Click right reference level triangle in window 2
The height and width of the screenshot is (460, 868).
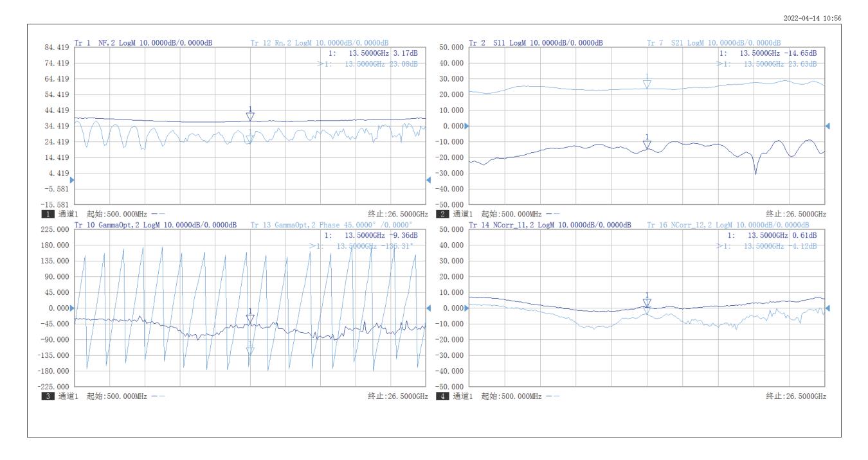coord(827,126)
